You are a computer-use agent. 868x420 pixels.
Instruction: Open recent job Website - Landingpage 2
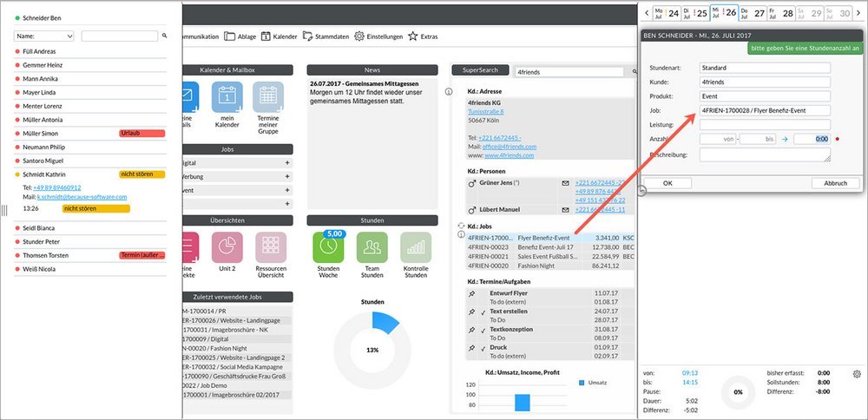point(237,358)
